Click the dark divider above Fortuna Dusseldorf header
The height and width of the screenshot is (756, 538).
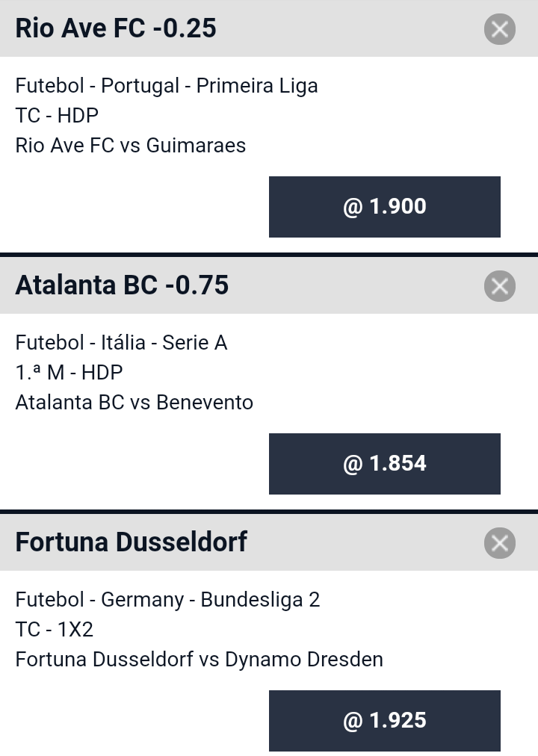[269, 512]
